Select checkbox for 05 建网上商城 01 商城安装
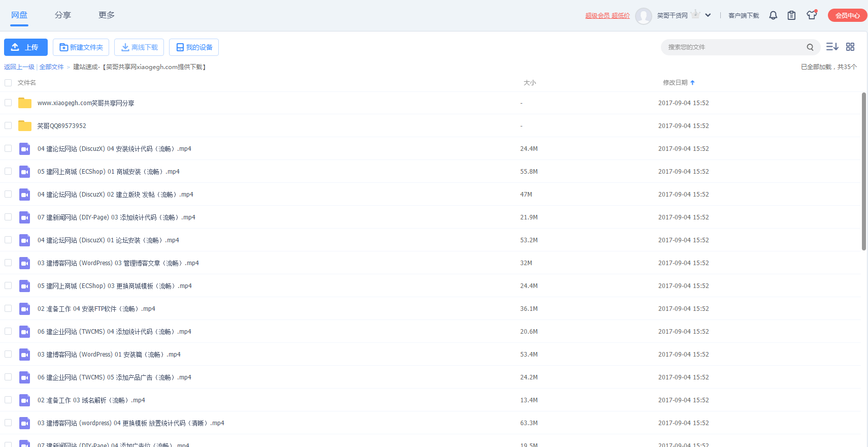Viewport: 868px width, 447px height. 8,171
